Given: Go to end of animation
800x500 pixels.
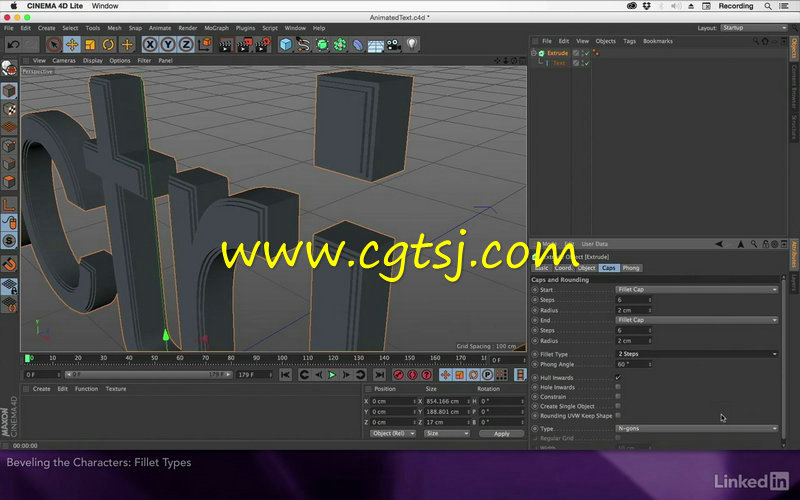Looking at the screenshot, I should point(379,375).
